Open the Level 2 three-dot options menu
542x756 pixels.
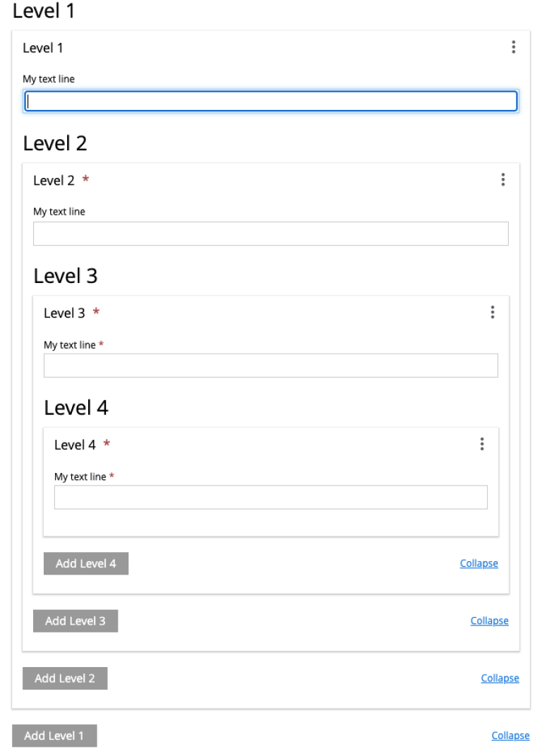coord(503,180)
